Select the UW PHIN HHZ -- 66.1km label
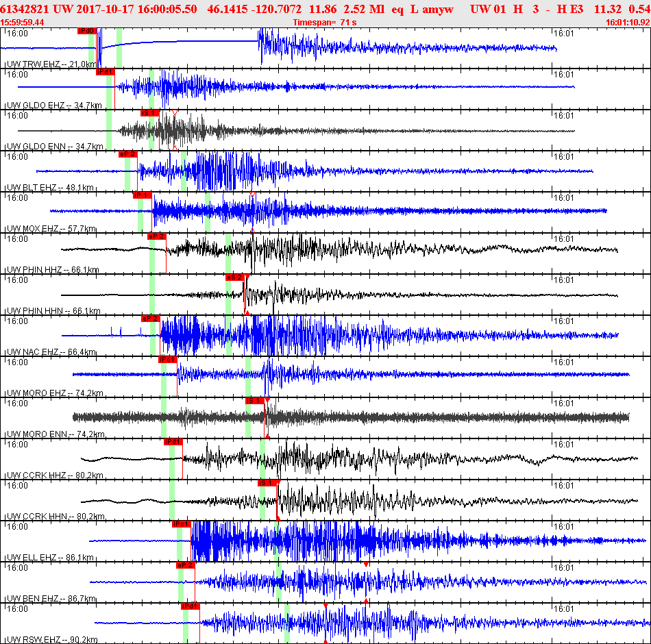Viewport: 651px width, 644px height. [x=53, y=270]
